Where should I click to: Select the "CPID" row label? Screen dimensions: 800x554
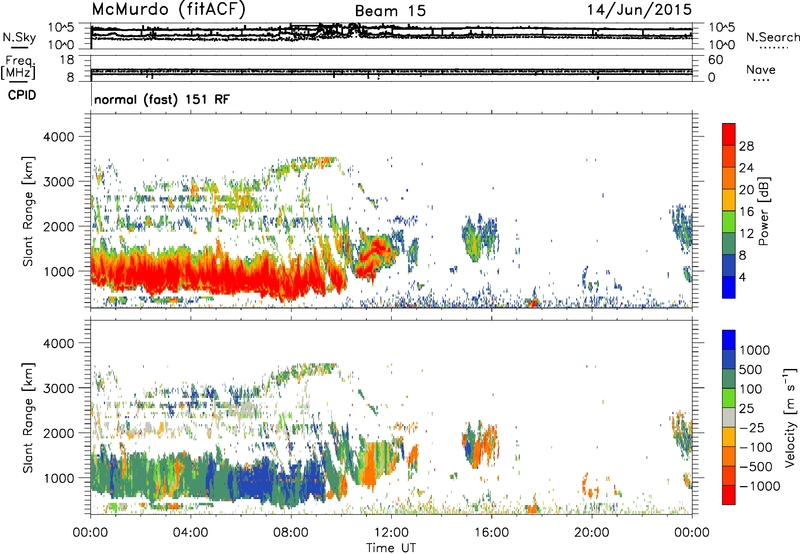tap(22, 95)
